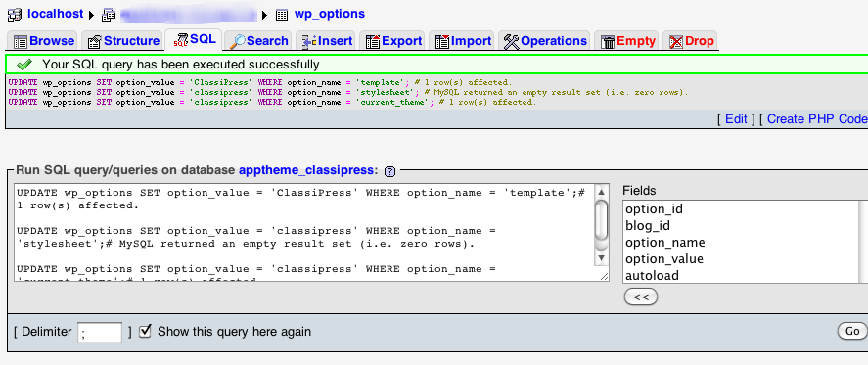Click the green success checkmark icon

pyautogui.click(x=23, y=65)
